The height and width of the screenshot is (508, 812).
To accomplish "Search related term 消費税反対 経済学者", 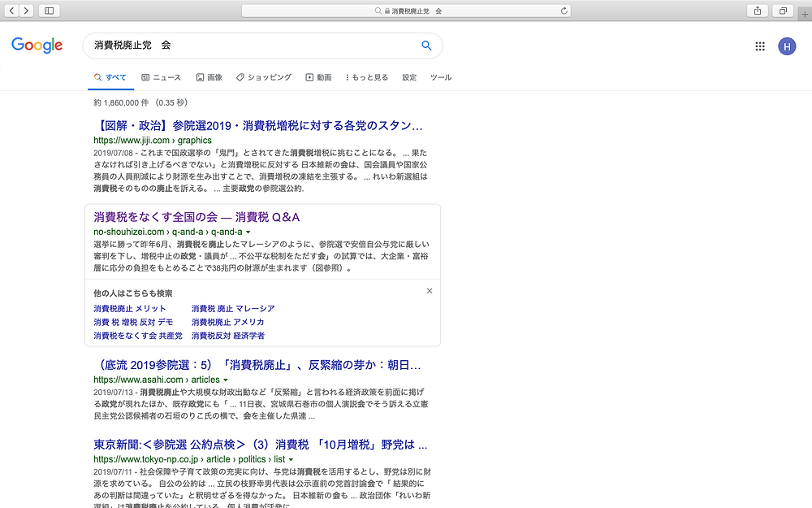I will click(x=228, y=336).
